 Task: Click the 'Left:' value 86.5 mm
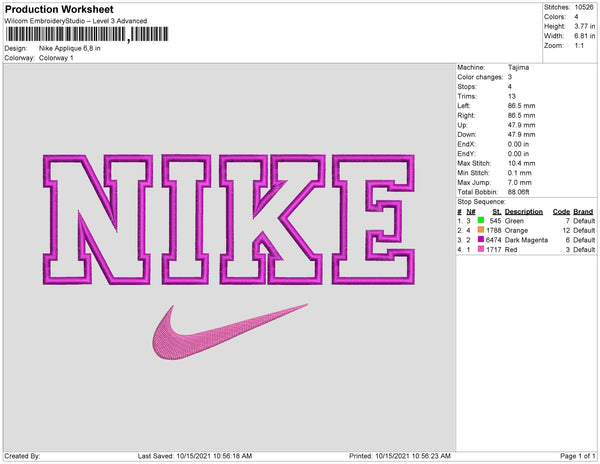pyautogui.click(x=522, y=106)
